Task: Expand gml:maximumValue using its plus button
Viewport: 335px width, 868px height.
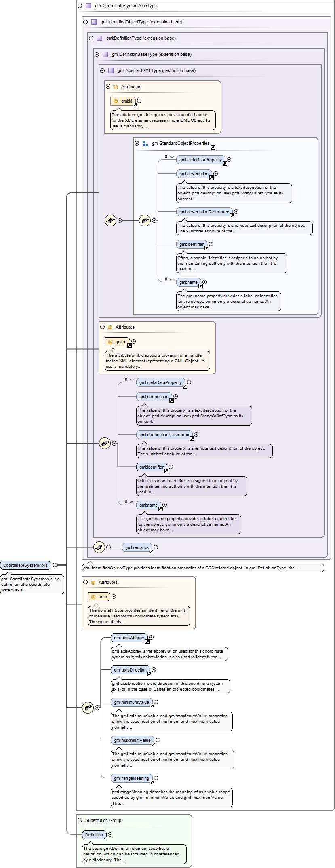Action: tap(158, 740)
